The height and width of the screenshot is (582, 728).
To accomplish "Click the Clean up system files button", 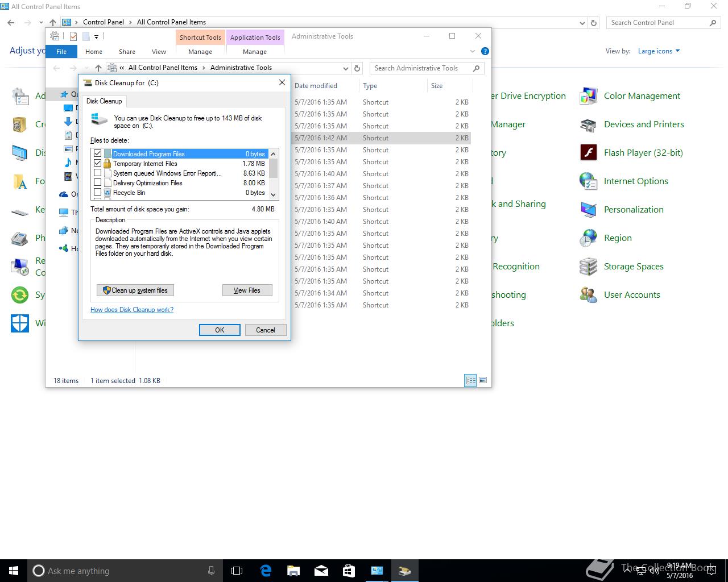I will (x=135, y=290).
